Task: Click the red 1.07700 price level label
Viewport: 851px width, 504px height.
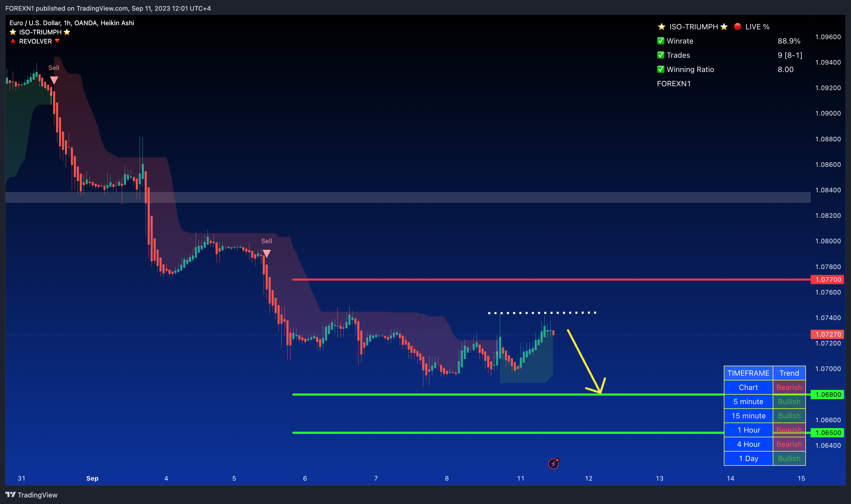Action: 827,279
